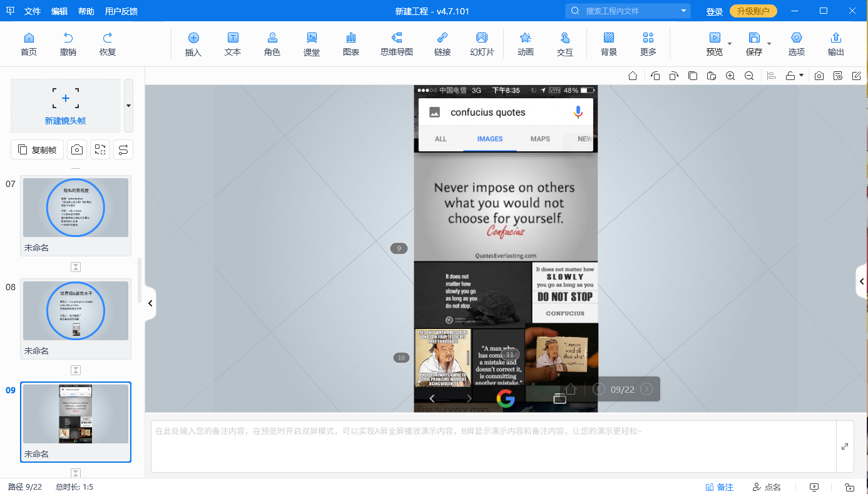Screen dimensions: 868x494
Task: Click 登录 login link
Action: click(x=714, y=12)
